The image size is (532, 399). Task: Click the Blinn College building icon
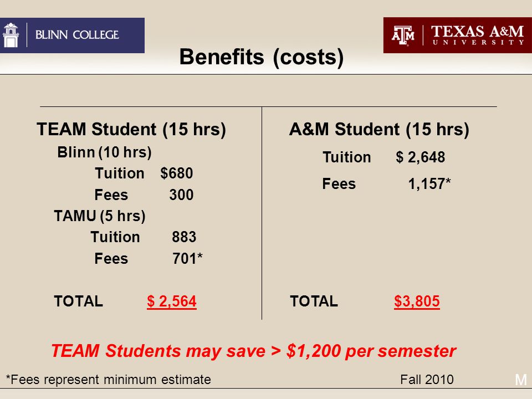[x=11, y=35]
